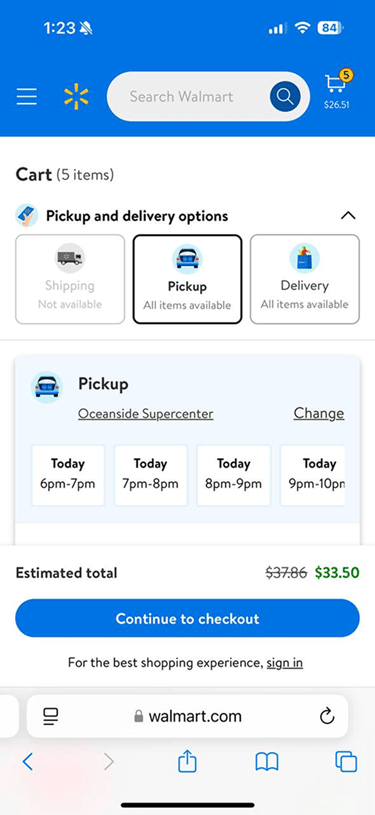Viewport: 375px width, 815px height.
Task: Select the Delivery option card
Action: coord(305,279)
